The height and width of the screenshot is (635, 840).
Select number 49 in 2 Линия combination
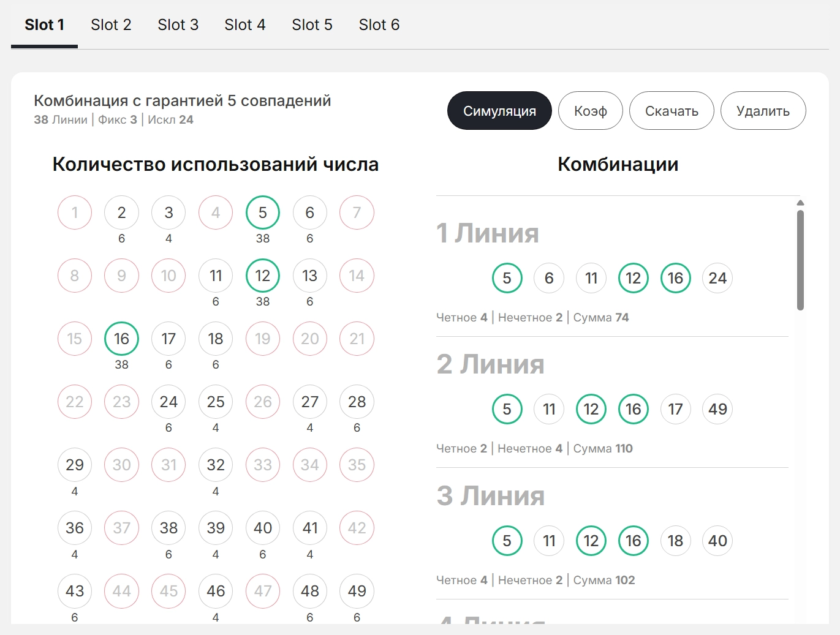point(717,409)
